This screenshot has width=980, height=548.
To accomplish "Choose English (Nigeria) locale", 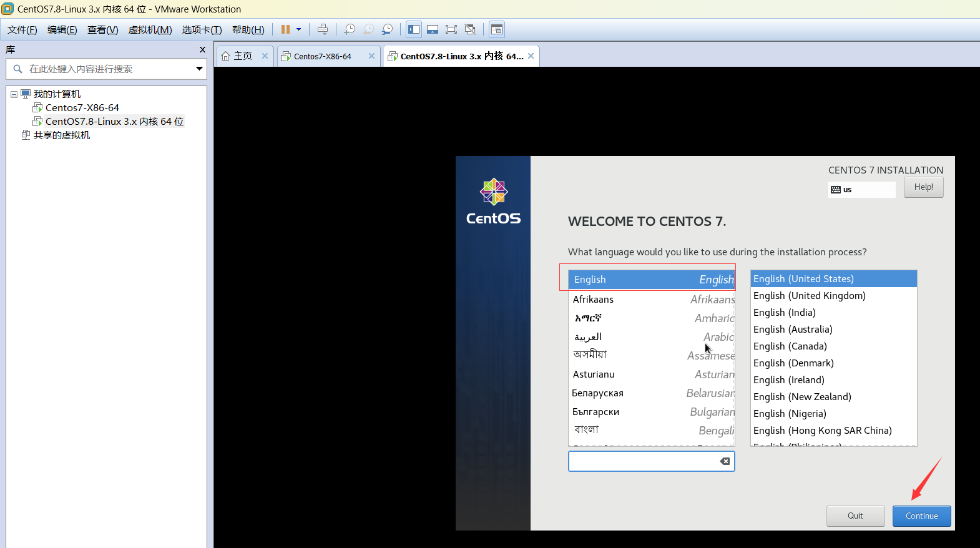I will [833, 414].
